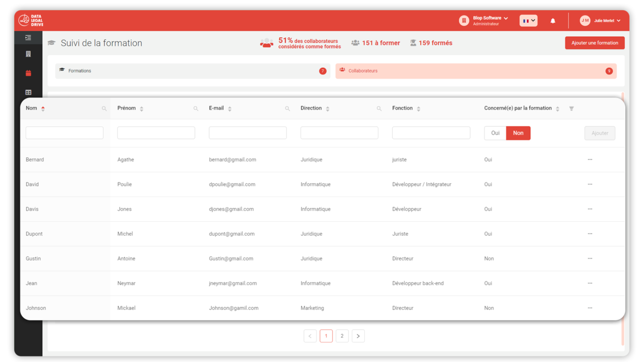Click the greyed Ajouter button
Screen dimensions: 644x362
click(x=600, y=133)
